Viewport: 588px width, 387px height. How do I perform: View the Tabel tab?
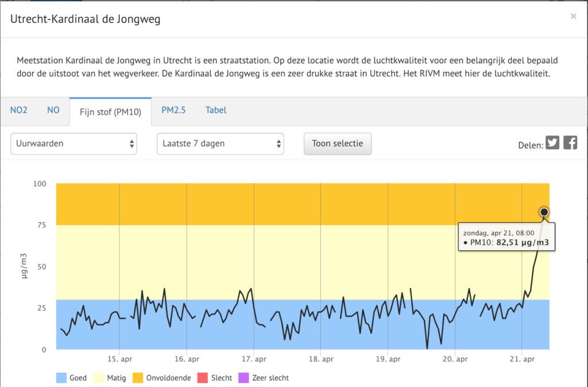click(216, 110)
